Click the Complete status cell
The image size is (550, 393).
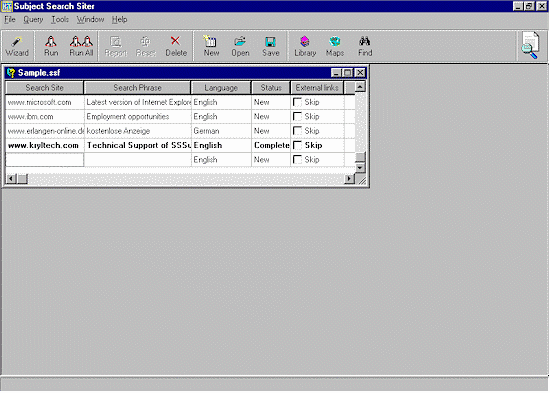click(x=271, y=145)
